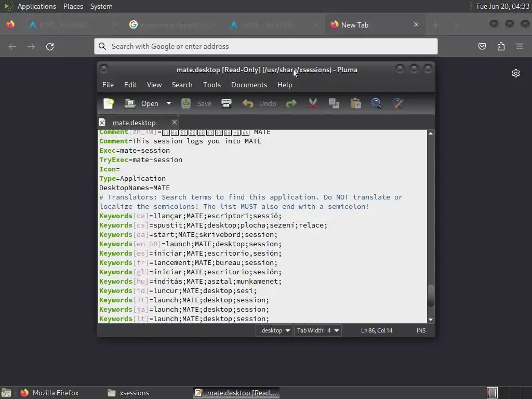532x399 pixels.
Task: Click the Find and Replace icon
Action: (x=398, y=103)
